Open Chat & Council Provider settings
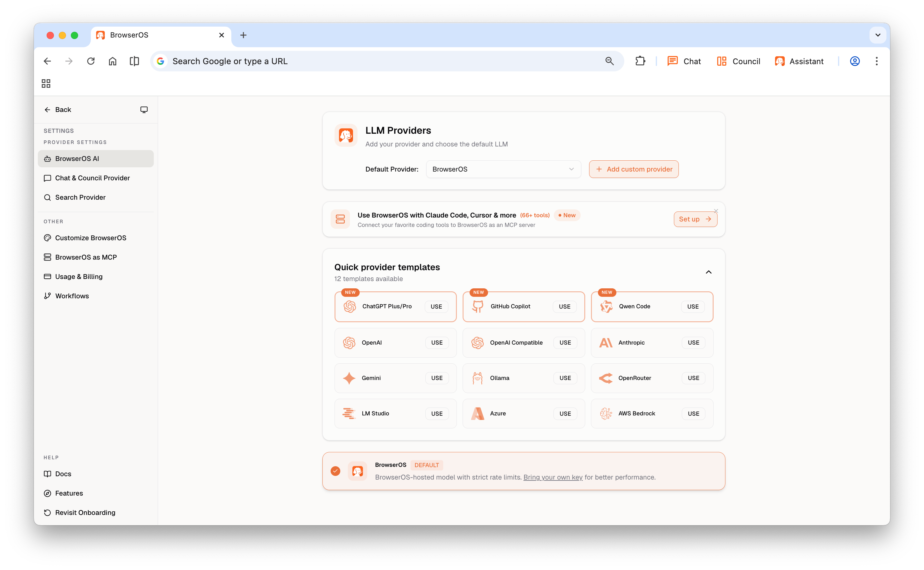This screenshot has width=924, height=570. 96,178
